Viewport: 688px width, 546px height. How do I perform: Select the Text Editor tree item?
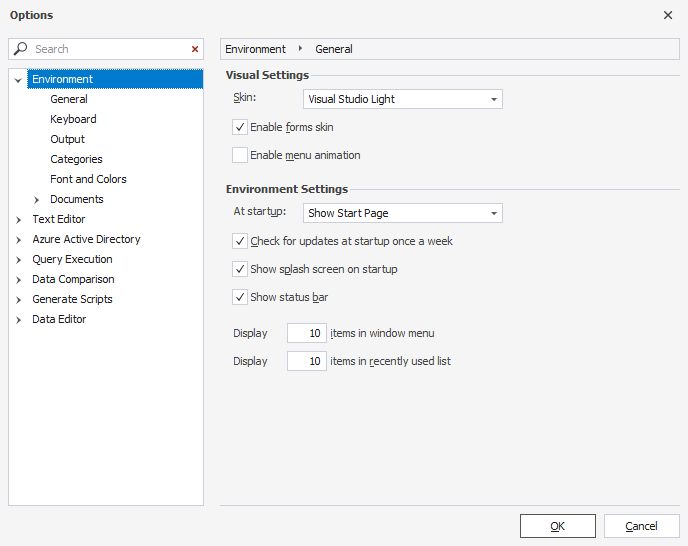pyautogui.click(x=59, y=219)
